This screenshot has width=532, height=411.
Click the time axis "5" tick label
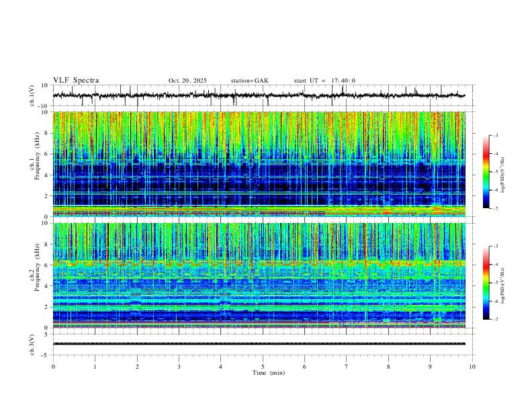click(x=263, y=367)
